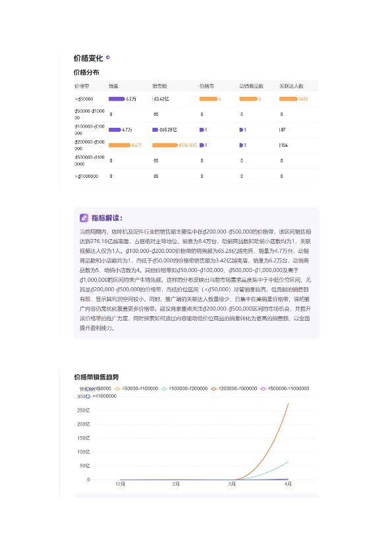The width and height of the screenshot is (392, 554).
Task: Click the orange bar next to 3402
Action: click(x=288, y=99)
